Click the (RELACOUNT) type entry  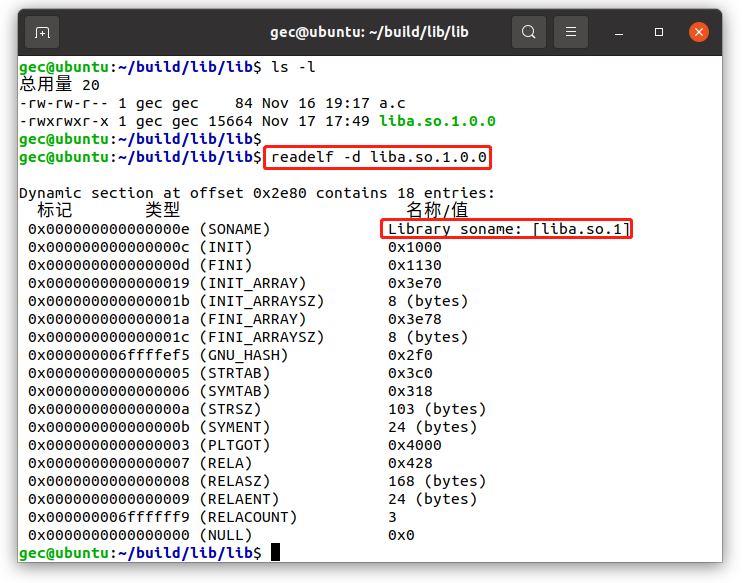coord(248,517)
